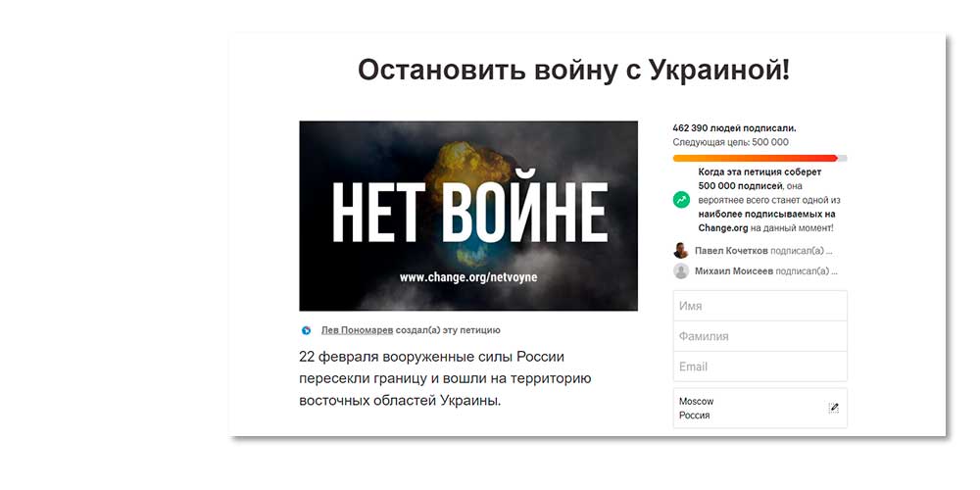Click Павел Кочетков's profile avatar
This screenshot has width=980, height=490.
681,251
